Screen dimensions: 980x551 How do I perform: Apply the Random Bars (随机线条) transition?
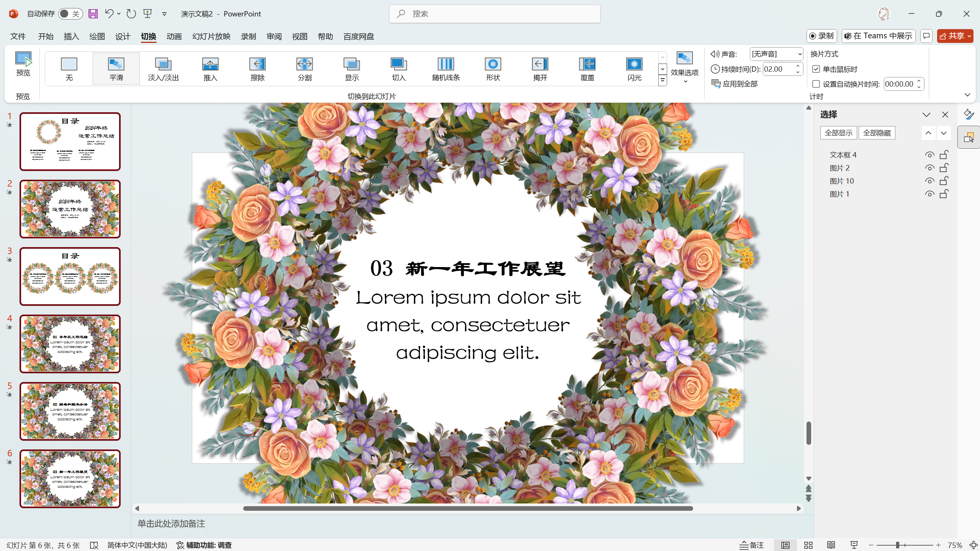click(446, 69)
